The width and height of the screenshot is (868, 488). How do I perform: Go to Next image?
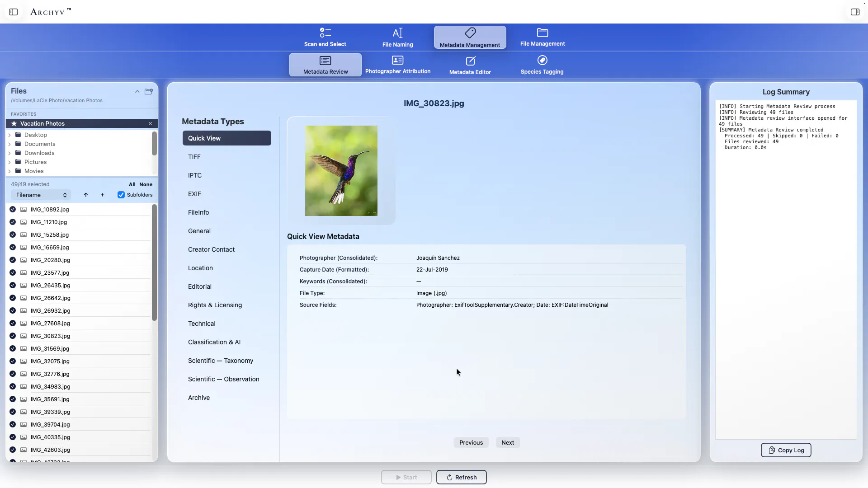(x=508, y=443)
